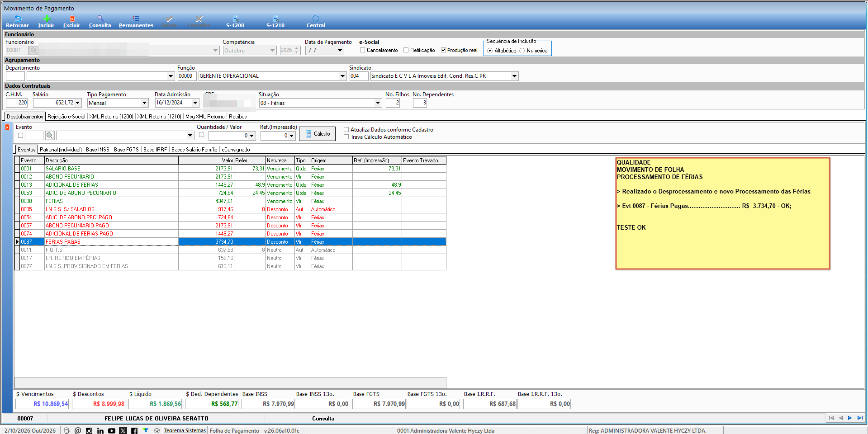Screen dimensions: 868x434
Task: Enable the Cancelamento checkbox
Action: (x=362, y=50)
